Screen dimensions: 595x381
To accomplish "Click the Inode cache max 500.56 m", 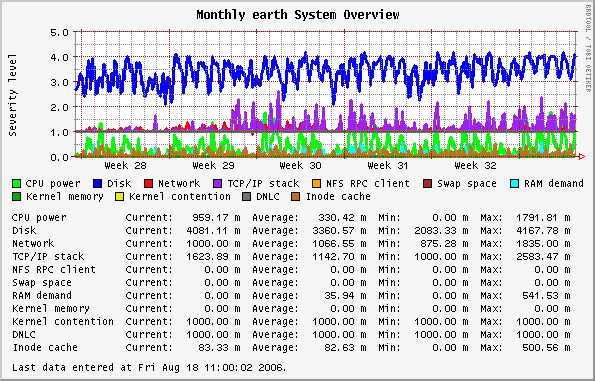I will point(546,348).
